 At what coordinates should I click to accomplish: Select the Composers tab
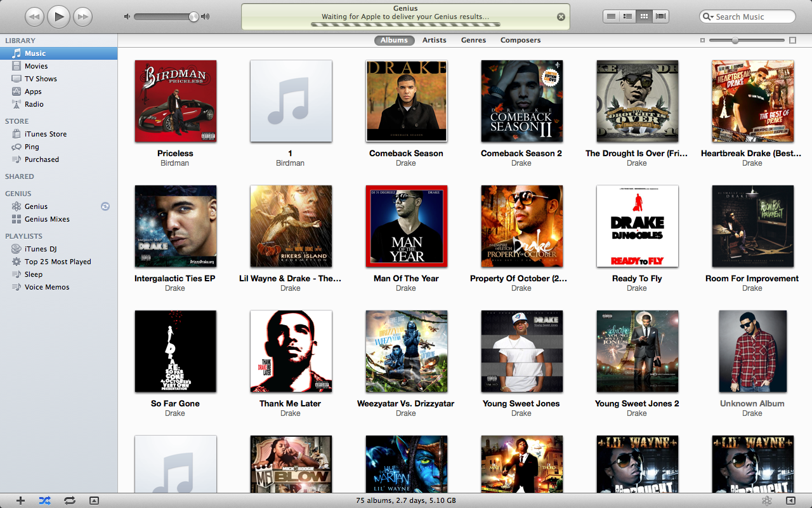[521, 40]
